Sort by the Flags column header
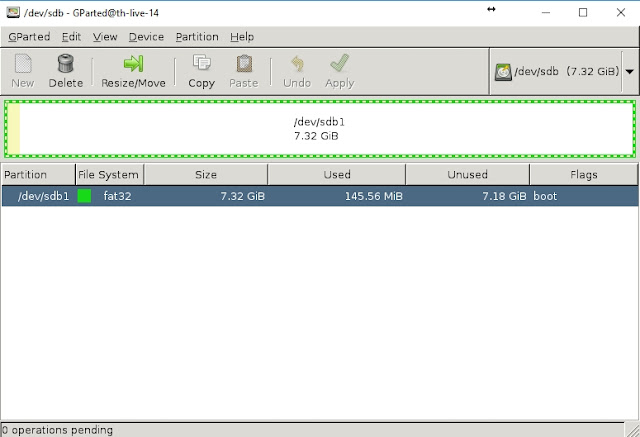640x437 pixels. [x=584, y=175]
